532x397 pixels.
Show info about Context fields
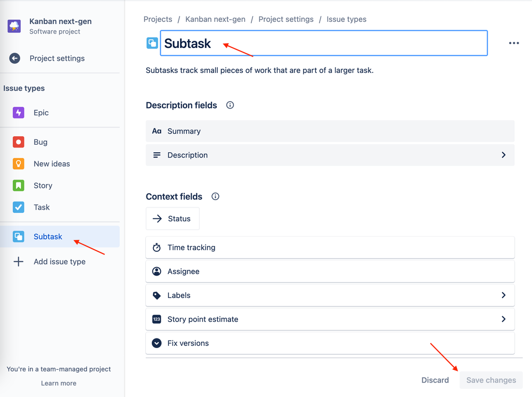coord(216,196)
